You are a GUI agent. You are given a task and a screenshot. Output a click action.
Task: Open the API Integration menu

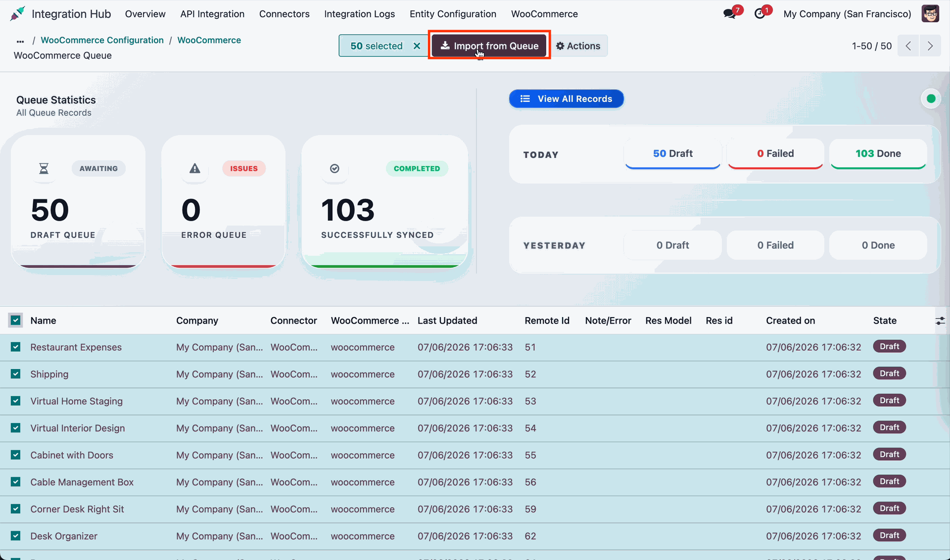(212, 14)
